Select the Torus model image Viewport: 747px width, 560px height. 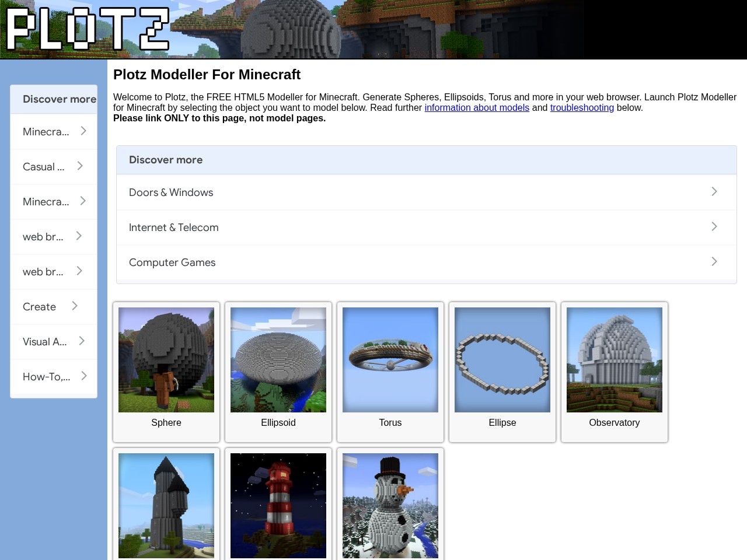390,360
